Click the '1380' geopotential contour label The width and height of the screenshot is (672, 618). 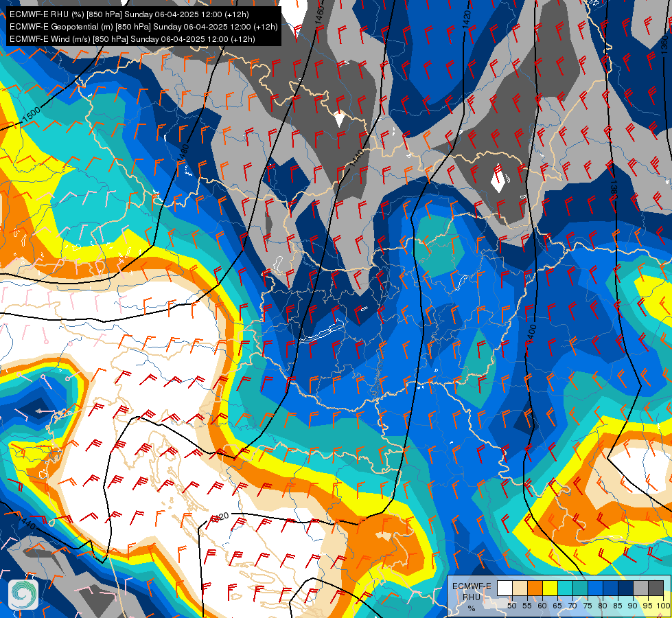click(x=614, y=190)
